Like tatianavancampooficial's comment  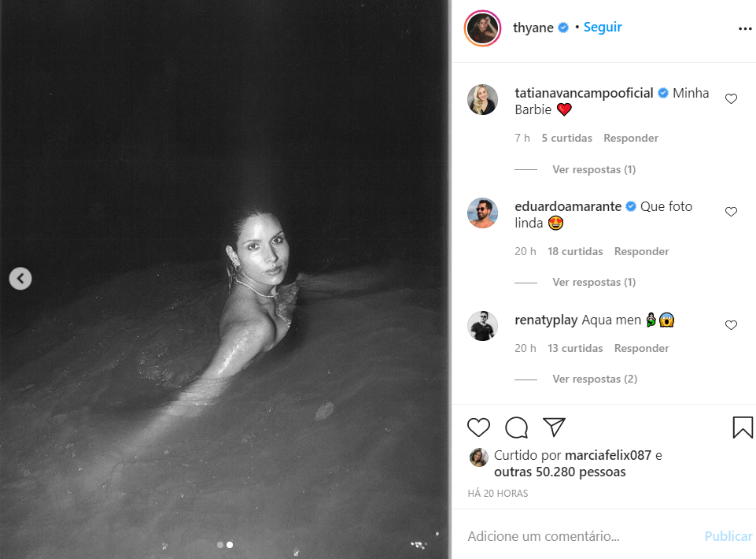(731, 98)
